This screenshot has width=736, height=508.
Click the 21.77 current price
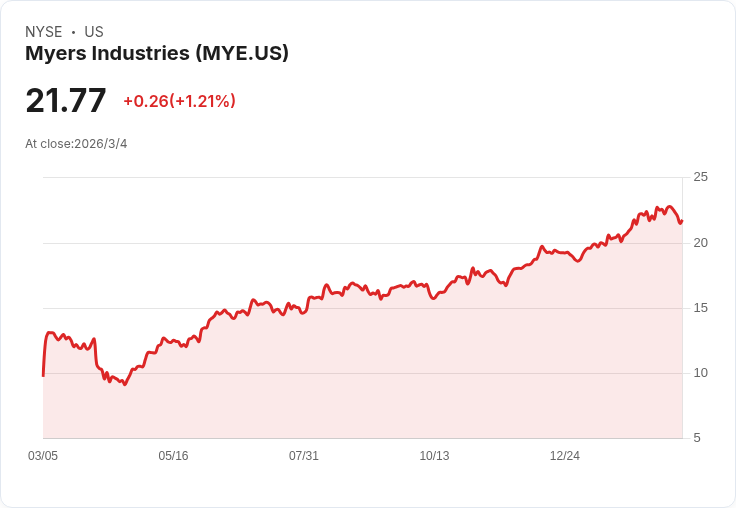pyautogui.click(x=66, y=101)
